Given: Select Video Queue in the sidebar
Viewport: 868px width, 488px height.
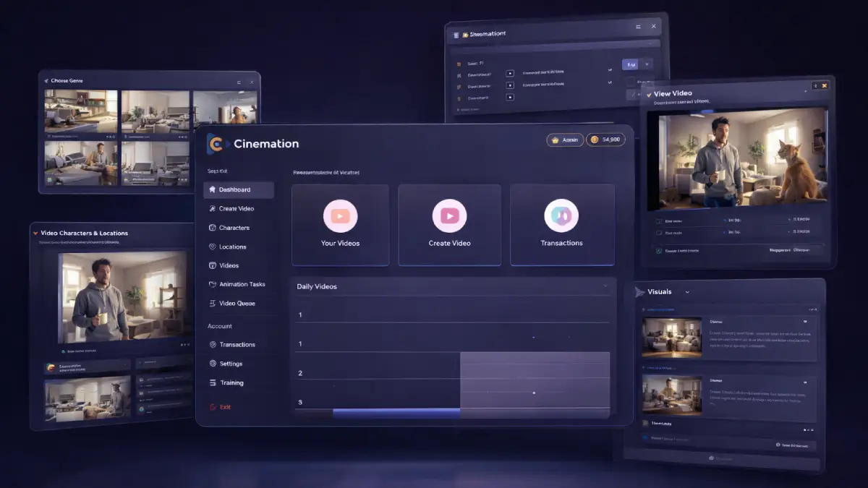Looking at the screenshot, I should (x=231, y=303).
